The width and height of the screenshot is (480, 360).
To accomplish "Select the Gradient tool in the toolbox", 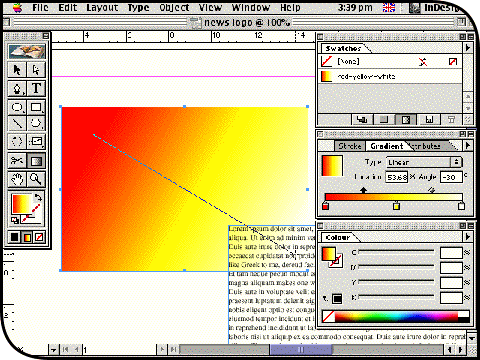I will (x=36, y=161).
